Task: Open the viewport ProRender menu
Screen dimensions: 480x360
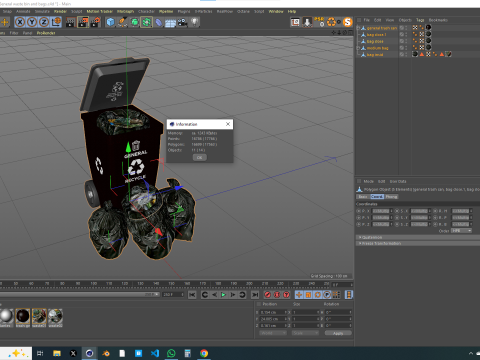Action: coord(46,33)
